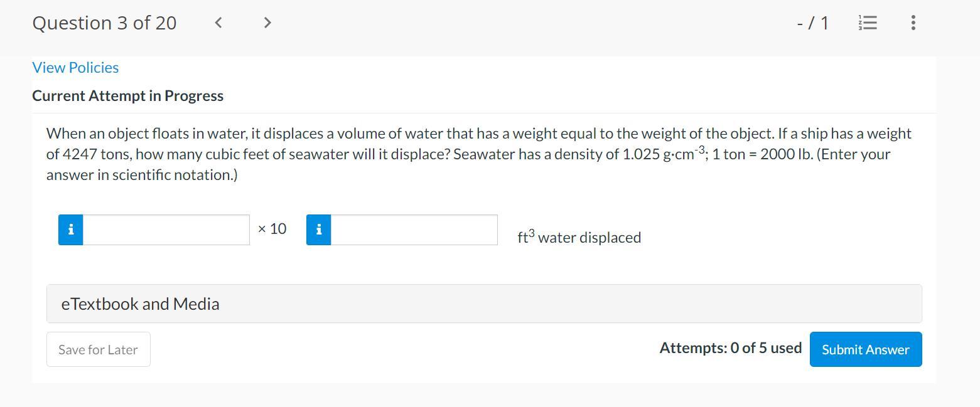This screenshot has height=407, width=980.
Task: Click the Current Attempt in Progress label
Action: click(x=127, y=96)
